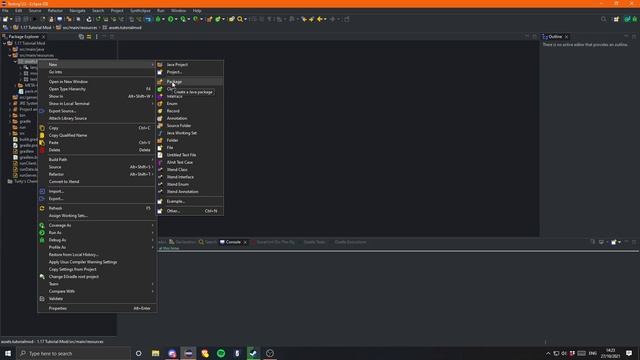
Task: Click Validate in the context menu
Action: [x=97, y=299]
